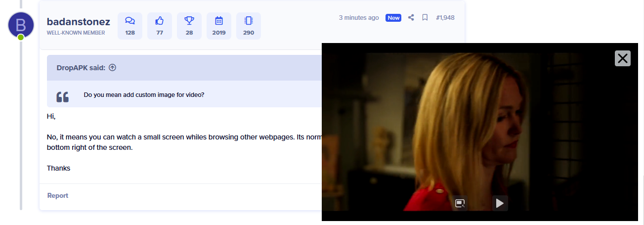This screenshot has width=644, height=225.
Task: Click the large quotation mark icon
Action: (x=63, y=97)
